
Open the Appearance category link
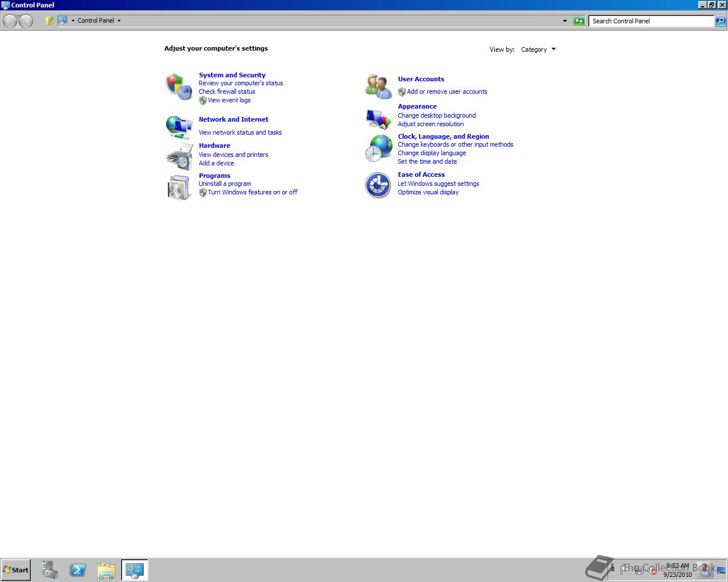point(417,106)
